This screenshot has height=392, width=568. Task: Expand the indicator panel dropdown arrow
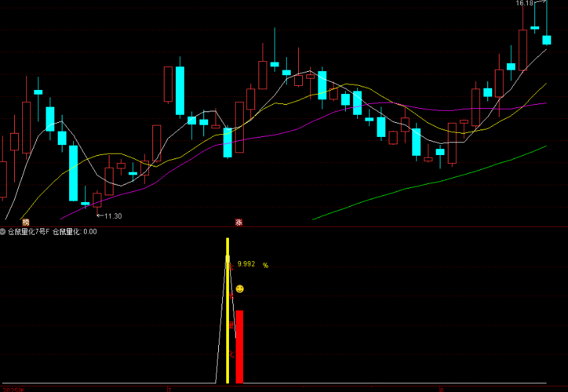coord(3,232)
